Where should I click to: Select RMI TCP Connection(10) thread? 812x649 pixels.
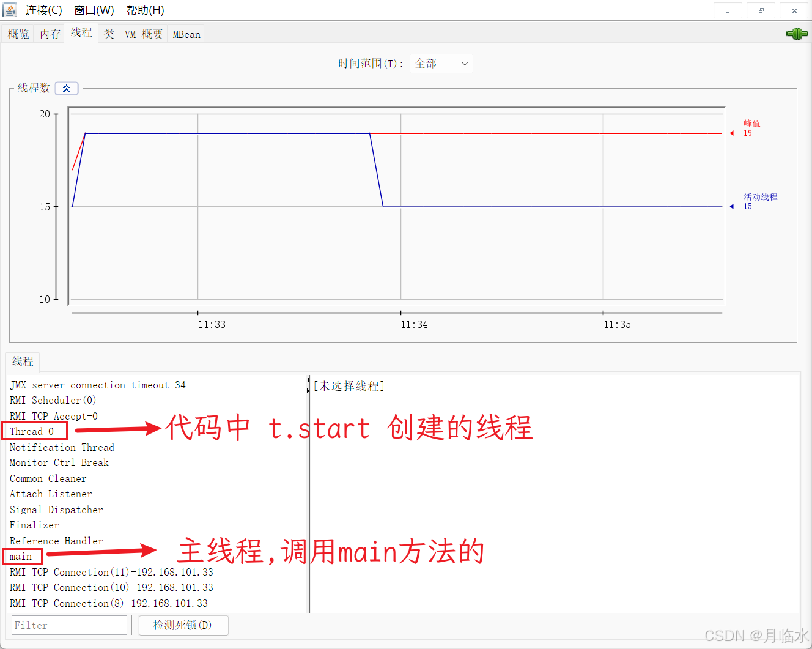(x=111, y=587)
